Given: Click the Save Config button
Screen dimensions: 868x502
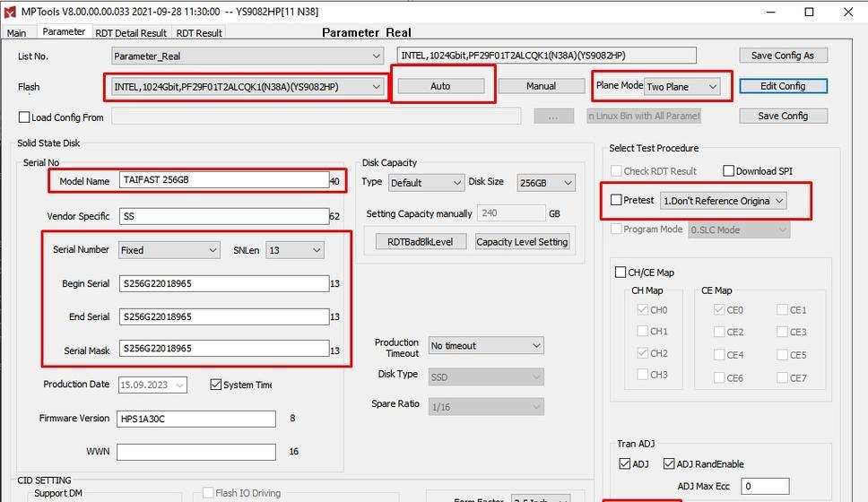Looking at the screenshot, I should [x=783, y=116].
